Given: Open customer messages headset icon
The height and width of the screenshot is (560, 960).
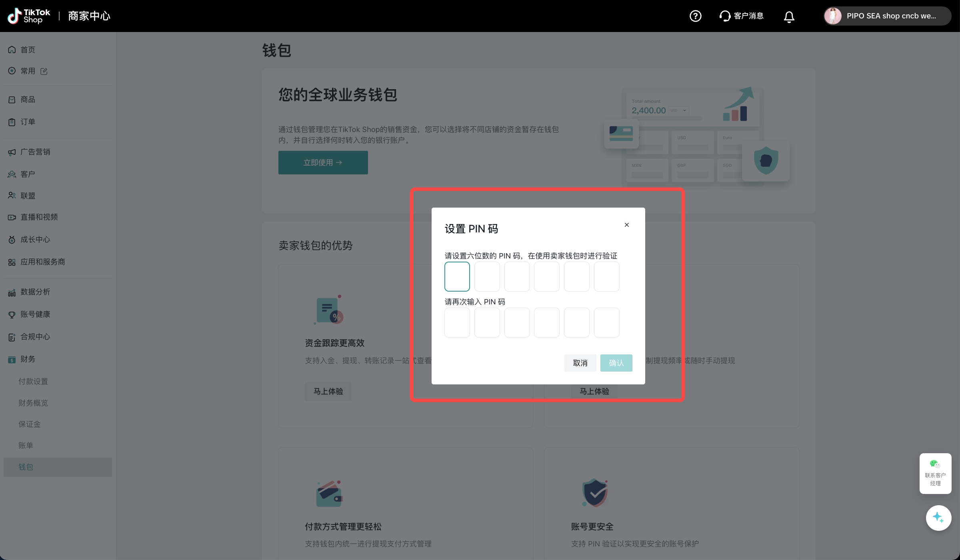Looking at the screenshot, I should tap(725, 16).
